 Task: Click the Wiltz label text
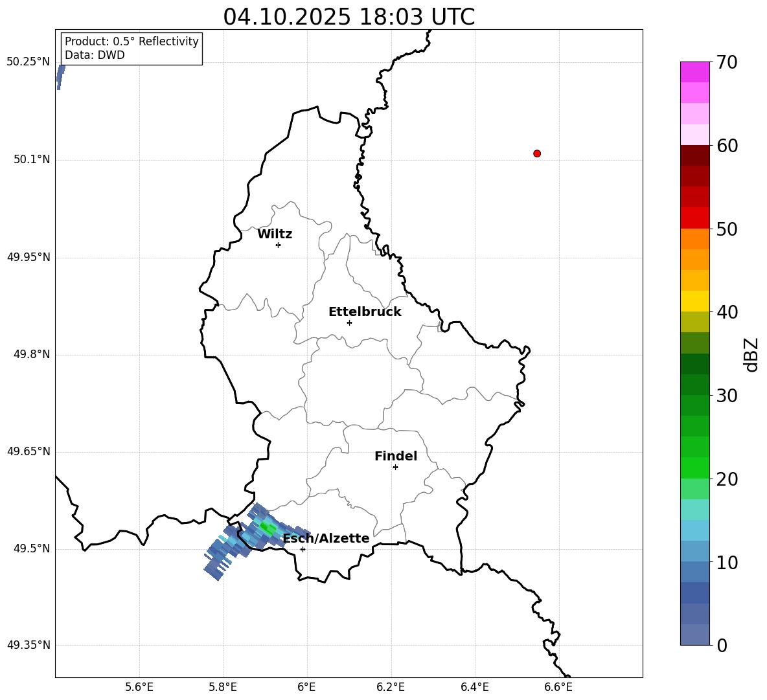(x=275, y=234)
